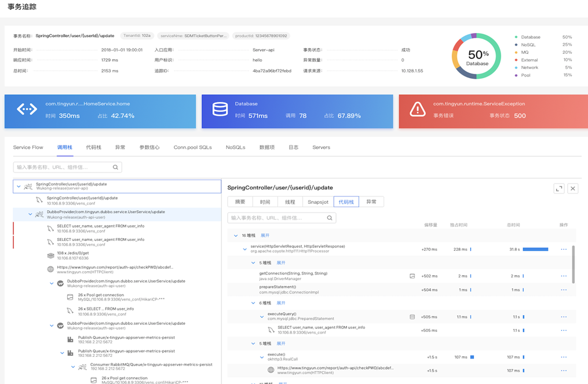The width and height of the screenshot is (588, 384).
Task: Open the more-actions dots for getConnection row
Action: pos(564,276)
